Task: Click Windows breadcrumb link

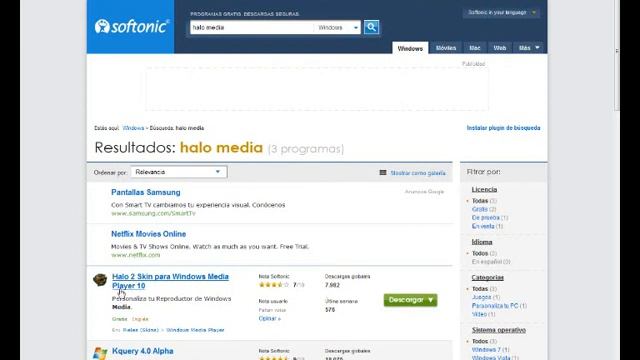Action: click(x=133, y=128)
